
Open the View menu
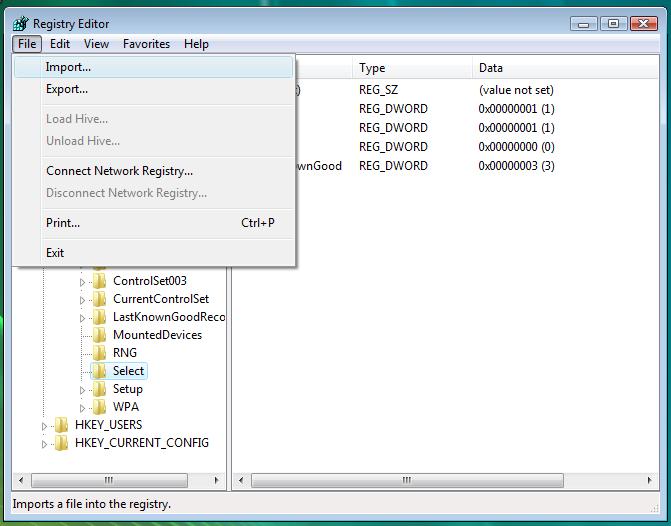(96, 44)
